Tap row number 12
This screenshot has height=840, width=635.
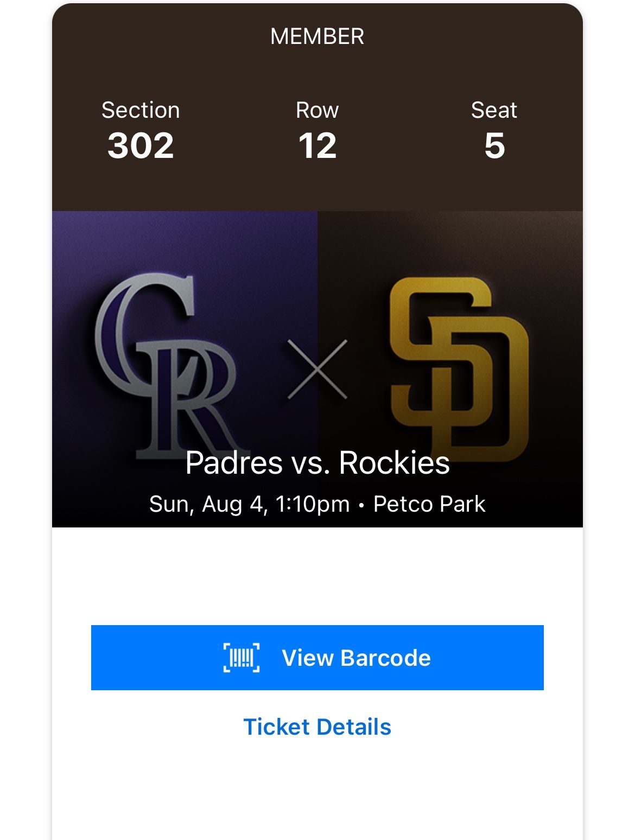[317, 146]
